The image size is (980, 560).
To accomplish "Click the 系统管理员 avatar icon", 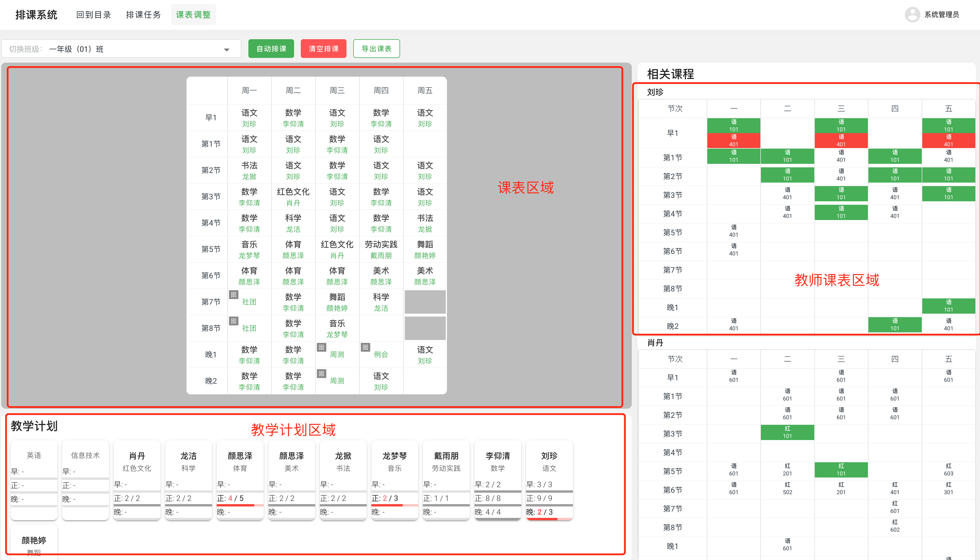I will (x=912, y=14).
